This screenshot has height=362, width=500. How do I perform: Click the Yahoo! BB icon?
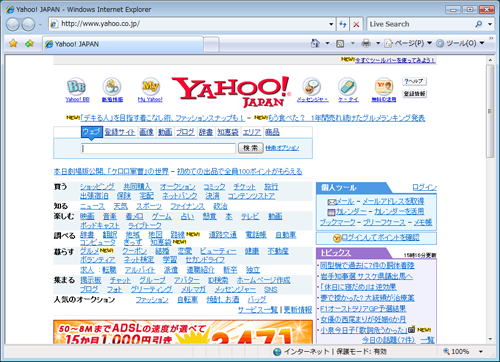pyautogui.click(x=77, y=87)
